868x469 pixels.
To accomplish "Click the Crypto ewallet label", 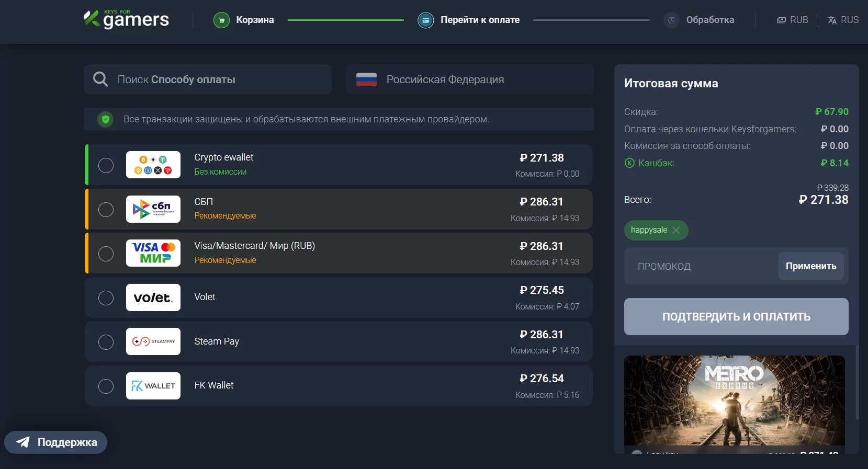I will (x=223, y=157).
